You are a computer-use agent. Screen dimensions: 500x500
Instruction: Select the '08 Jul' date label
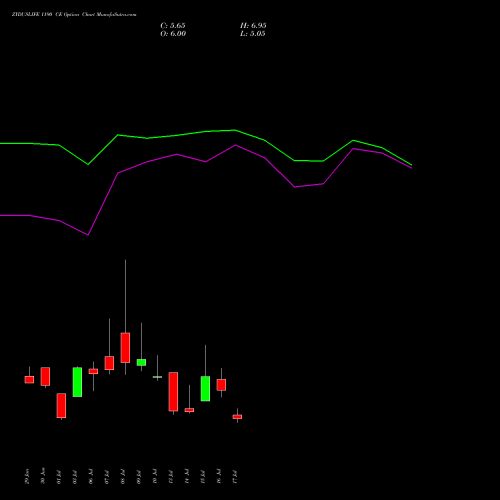tap(123, 477)
